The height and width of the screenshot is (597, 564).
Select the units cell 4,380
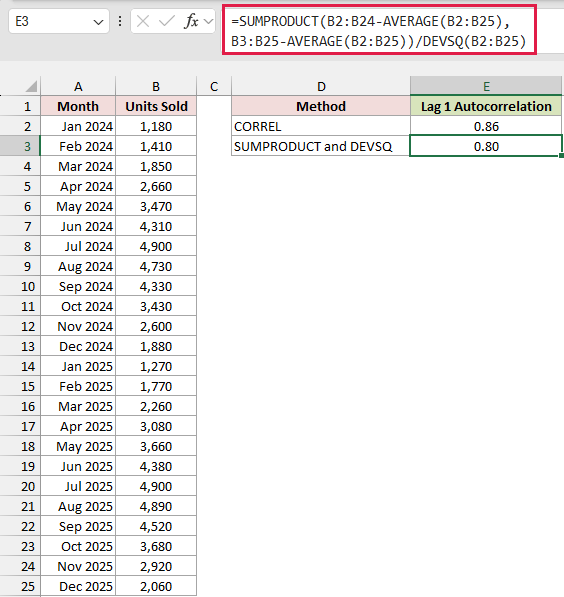click(x=156, y=466)
